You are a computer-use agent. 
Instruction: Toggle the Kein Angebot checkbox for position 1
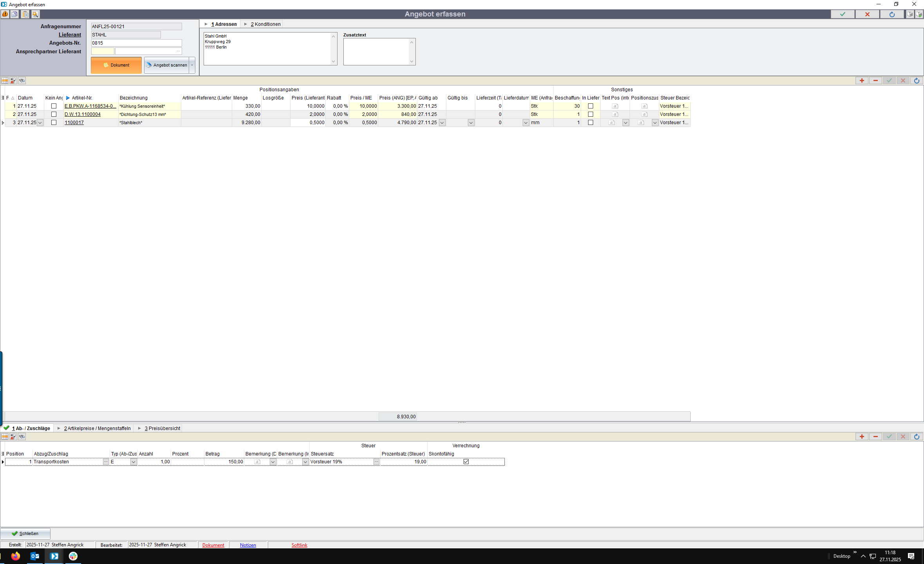(x=54, y=106)
